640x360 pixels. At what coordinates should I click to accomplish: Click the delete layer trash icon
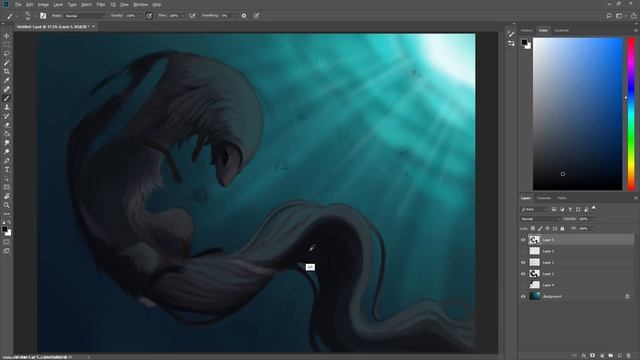click(x=629, y=356)
